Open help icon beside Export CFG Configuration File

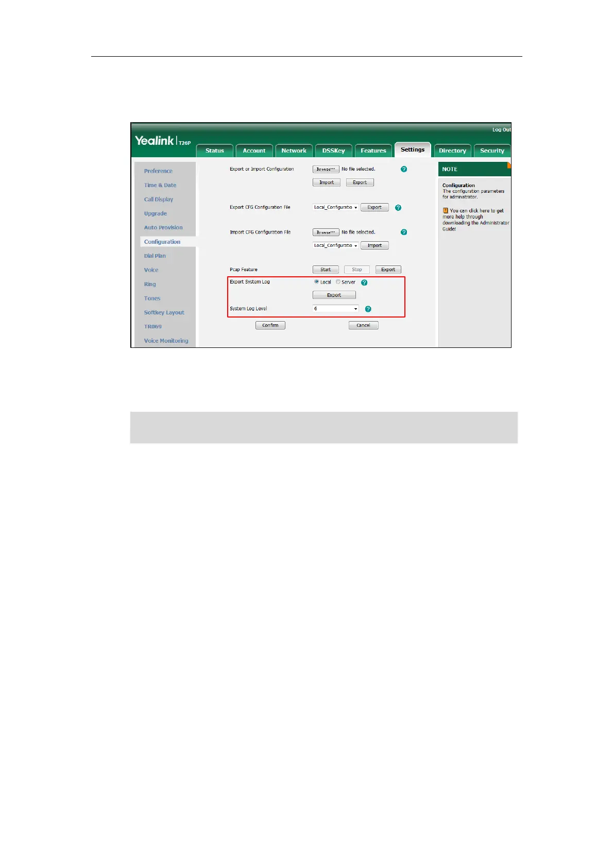coord(398,208)
